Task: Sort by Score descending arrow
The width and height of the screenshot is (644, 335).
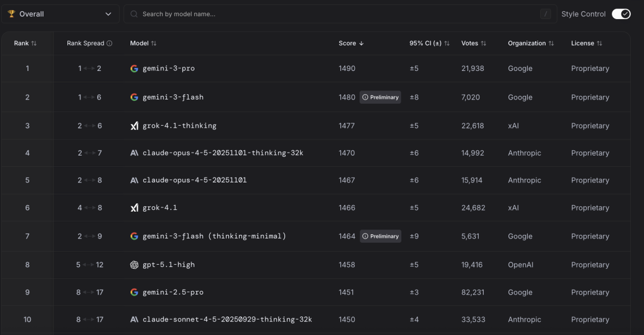Action: click(361, 43)
